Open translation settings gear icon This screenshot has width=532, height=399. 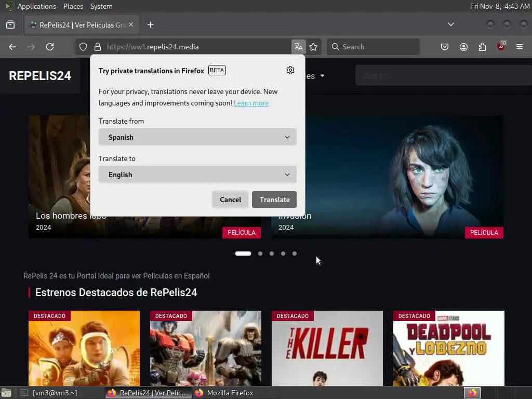click(x=290, y=70)
